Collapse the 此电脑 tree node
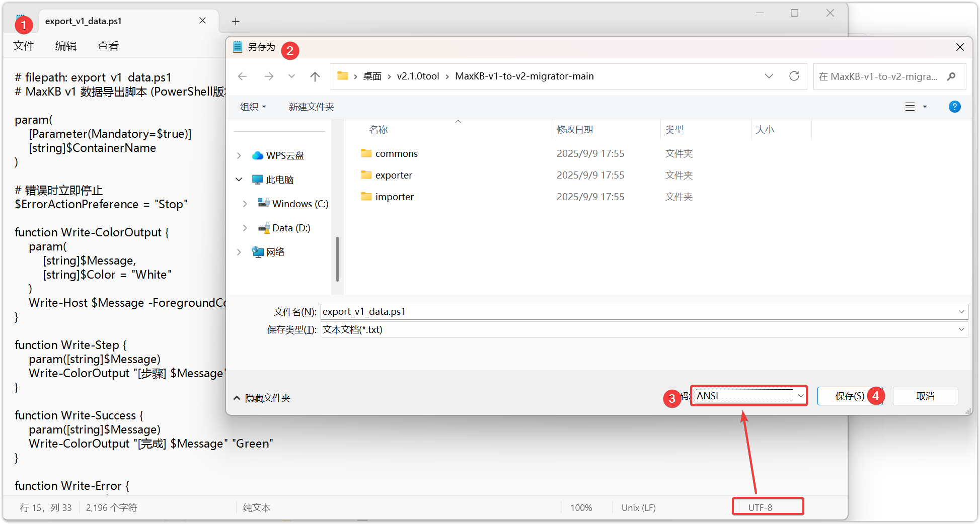 click(239, 180)
